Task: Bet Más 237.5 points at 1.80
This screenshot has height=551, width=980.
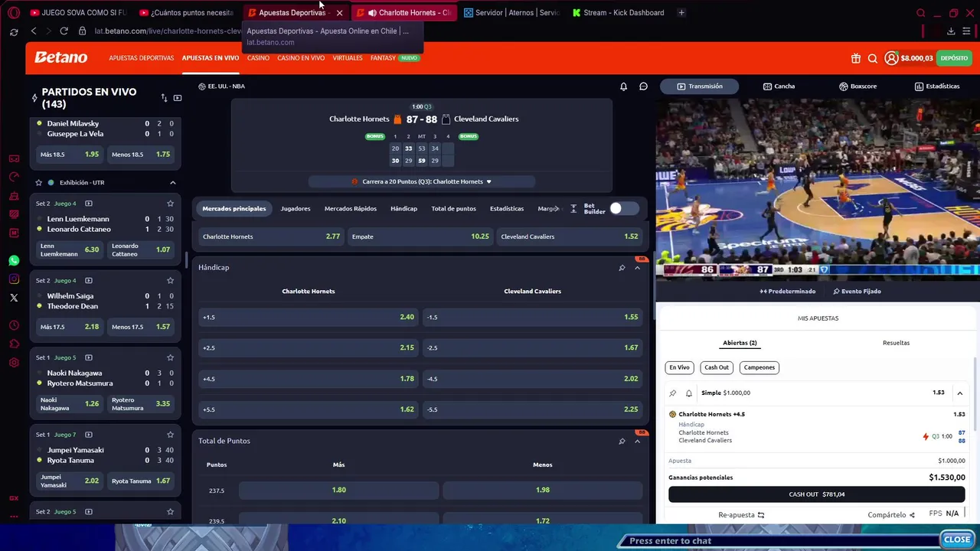Action: click(x=338, y=490)
